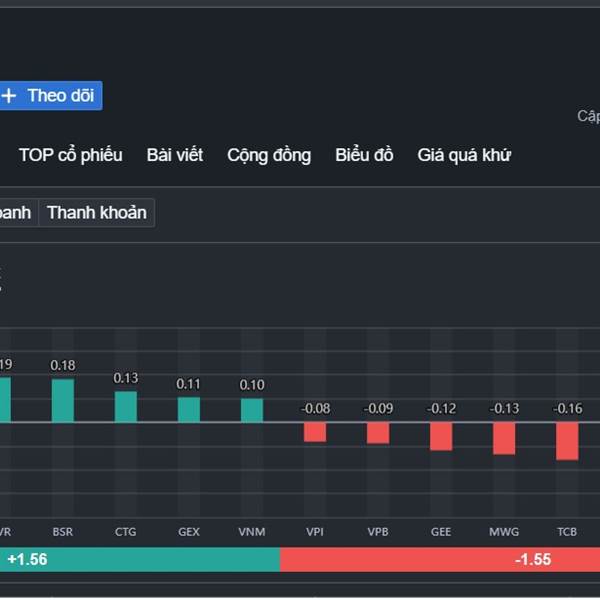Switch to the Bài viết tab
600x600 pixels.
click(x=175, y=155)
